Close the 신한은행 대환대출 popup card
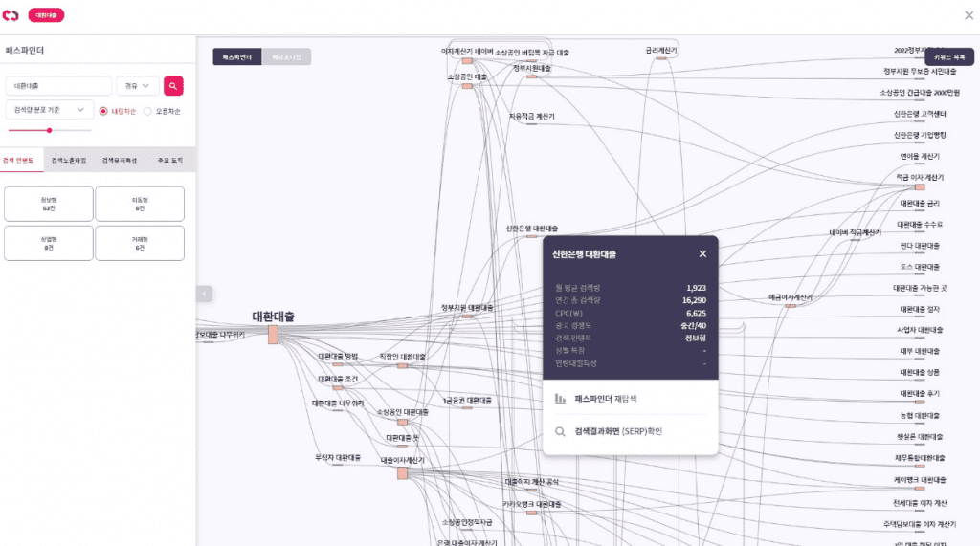The image size is (980, 546). click(702, 253)
